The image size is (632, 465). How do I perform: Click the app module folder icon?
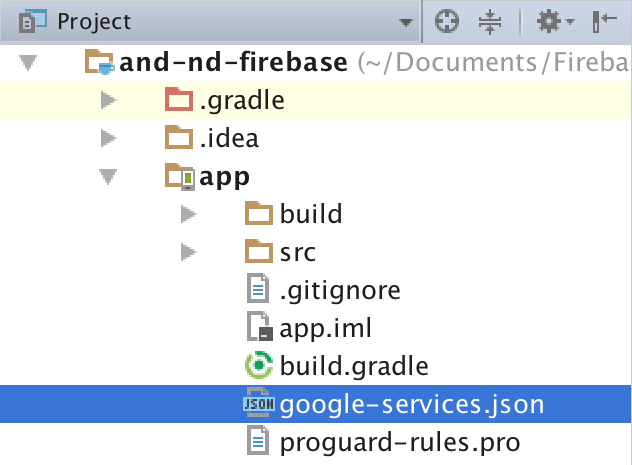pos(179,177)
